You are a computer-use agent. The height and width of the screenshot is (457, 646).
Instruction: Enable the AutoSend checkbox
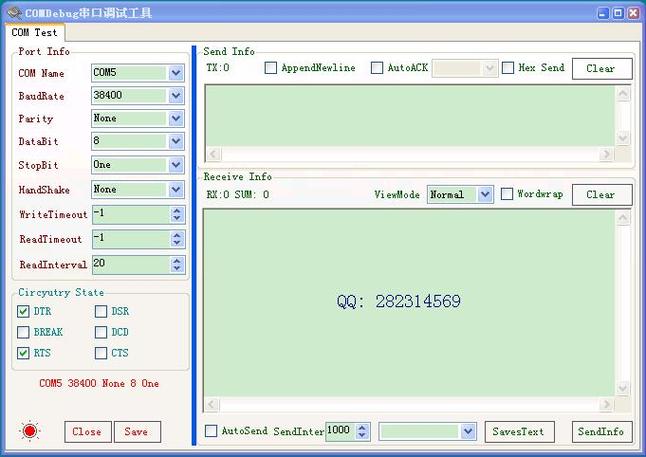click(211, 431)
